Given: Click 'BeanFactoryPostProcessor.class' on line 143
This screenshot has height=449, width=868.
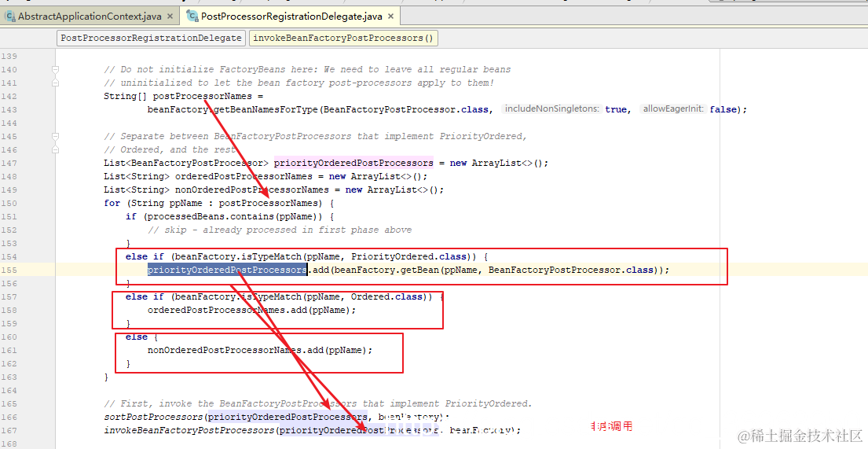Looking at the screenshot, I should pos(405,110).
